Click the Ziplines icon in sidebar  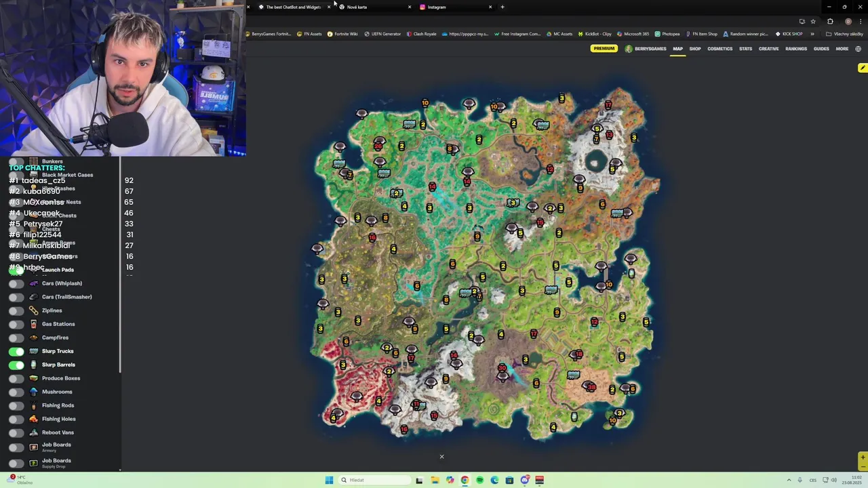point(34,310)
